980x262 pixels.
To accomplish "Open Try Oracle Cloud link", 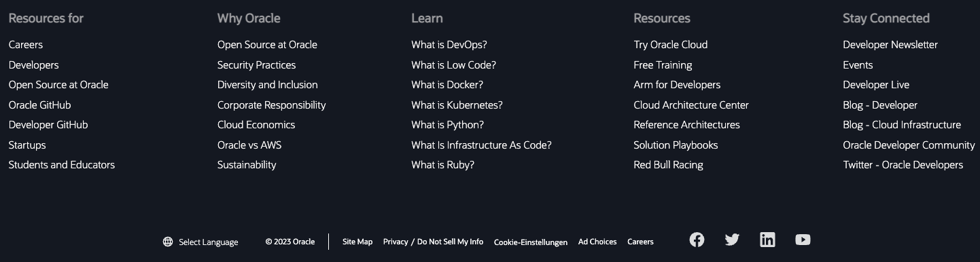I will tap(671, 45).
